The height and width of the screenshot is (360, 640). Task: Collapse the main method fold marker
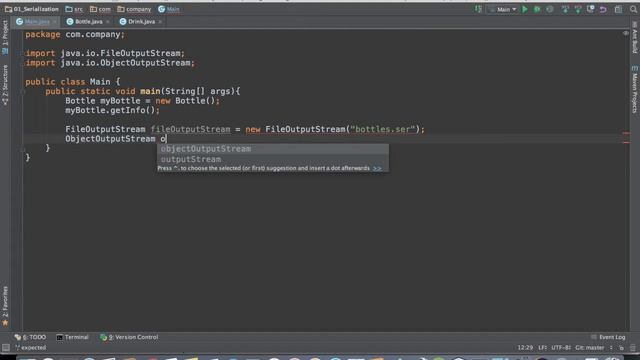(x=24, y=91)
